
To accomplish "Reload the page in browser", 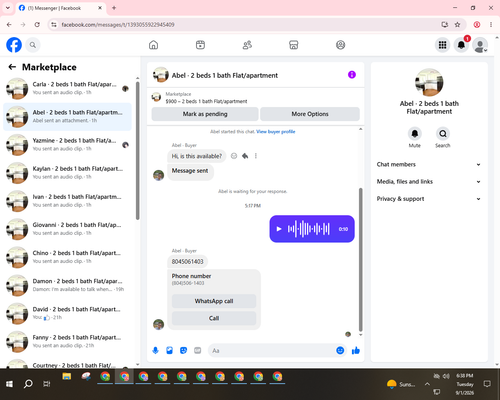I will pyautogui.click(x=37, y=25).
